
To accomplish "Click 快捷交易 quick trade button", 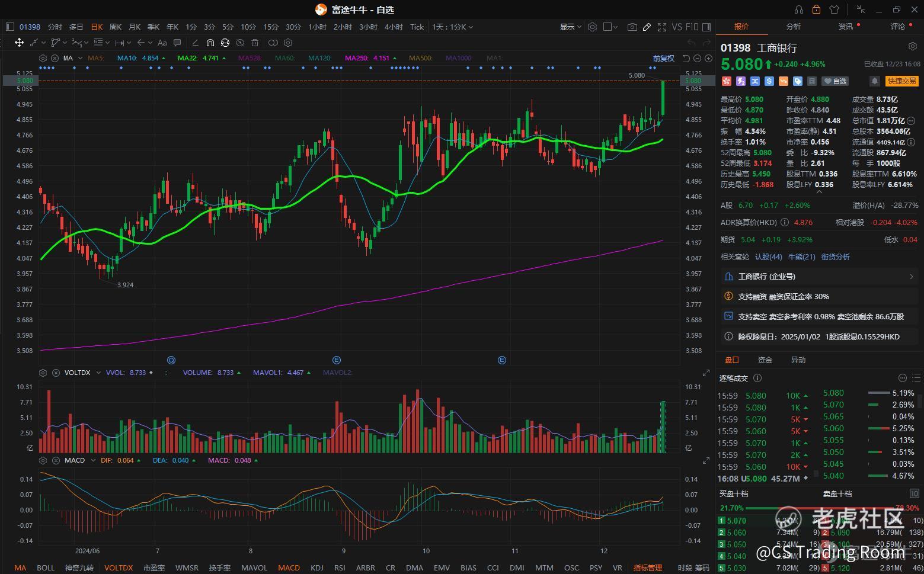I will pyautogui.click(x=901, y=81).
